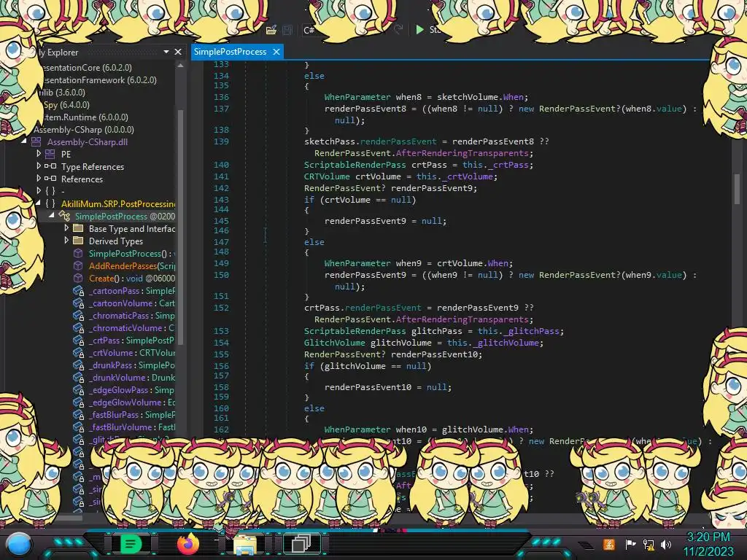The height and width of the screenshot is (560, 747).
Task: Click the _fastBlurPass field icon
Action: click(x=78, y=414)
